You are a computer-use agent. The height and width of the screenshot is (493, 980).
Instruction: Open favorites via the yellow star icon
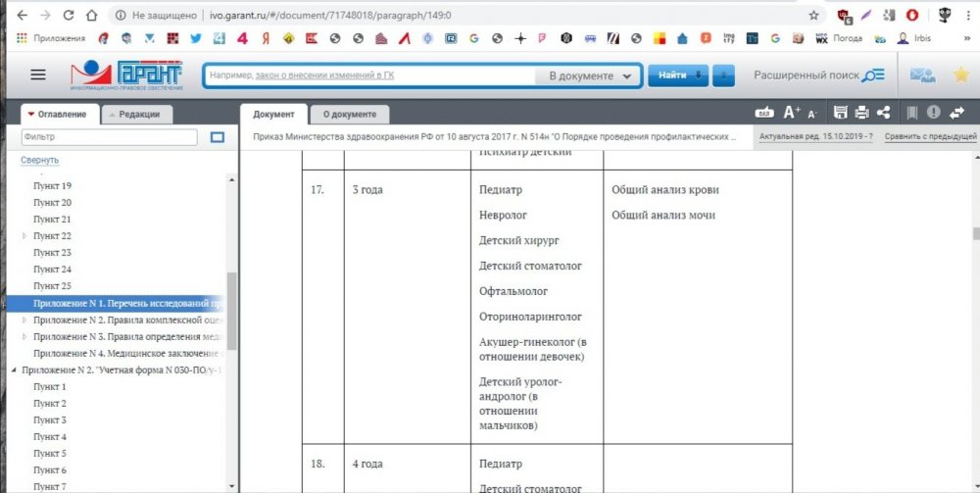(960, 75)
